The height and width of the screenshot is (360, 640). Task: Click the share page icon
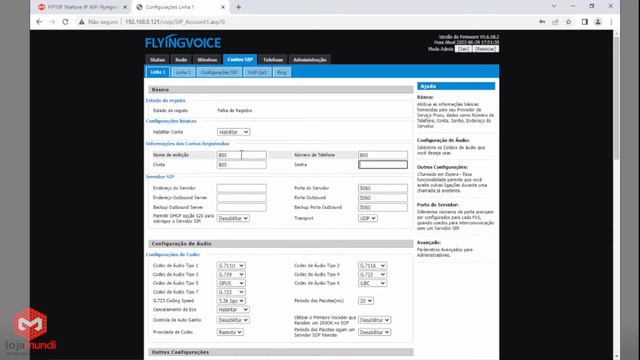point(555,22)
